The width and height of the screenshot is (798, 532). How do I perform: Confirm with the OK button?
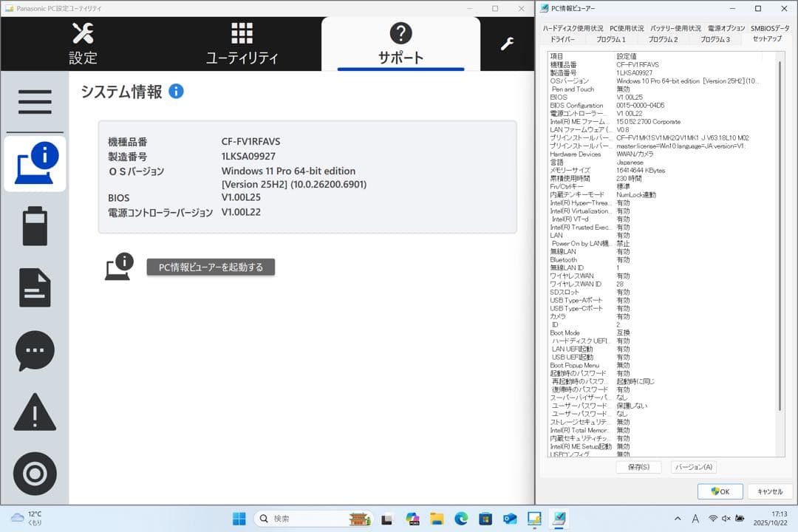pos(719,491)
